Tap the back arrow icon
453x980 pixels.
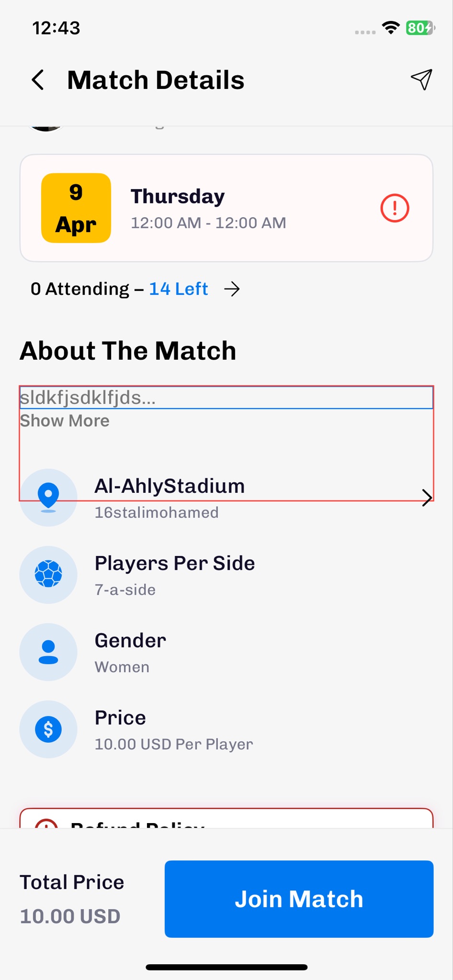38,80
